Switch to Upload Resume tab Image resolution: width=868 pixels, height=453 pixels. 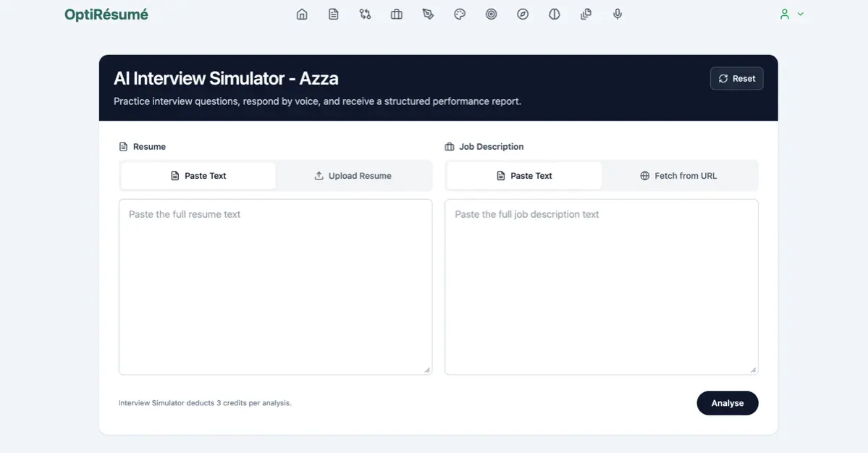coord(353,176)
